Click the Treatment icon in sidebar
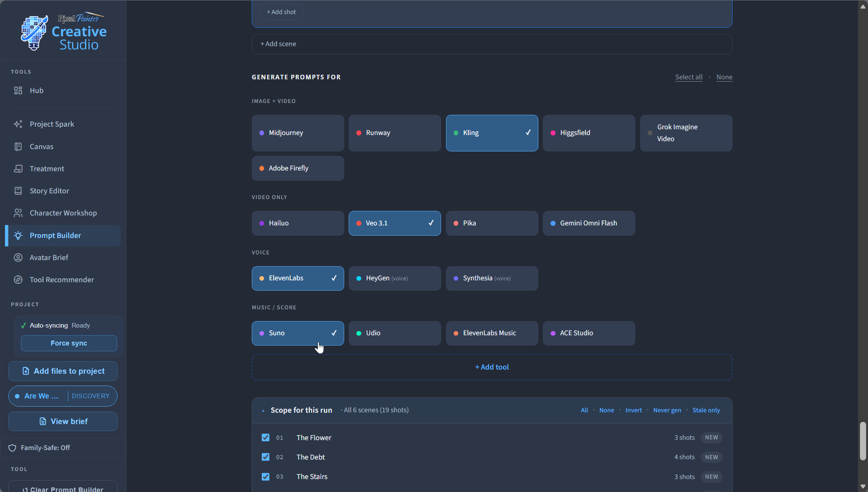Viewport: 868px width, 492px height. 18,169
